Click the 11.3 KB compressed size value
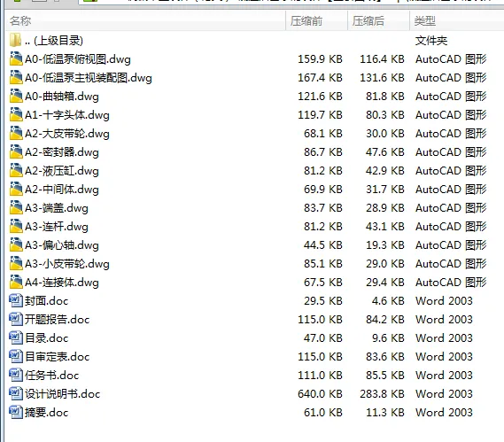The image size is (504, 442). pyautogui.click(x=385, y=413)
